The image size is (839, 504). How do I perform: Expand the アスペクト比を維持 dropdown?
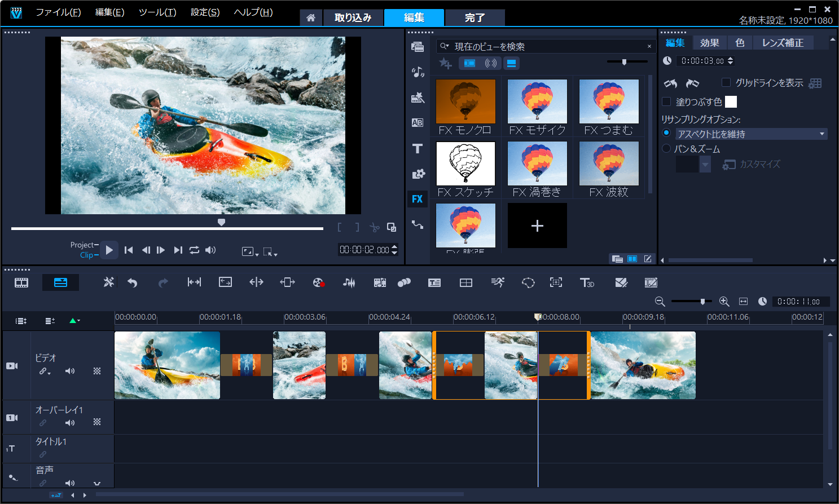pos(822,134)
